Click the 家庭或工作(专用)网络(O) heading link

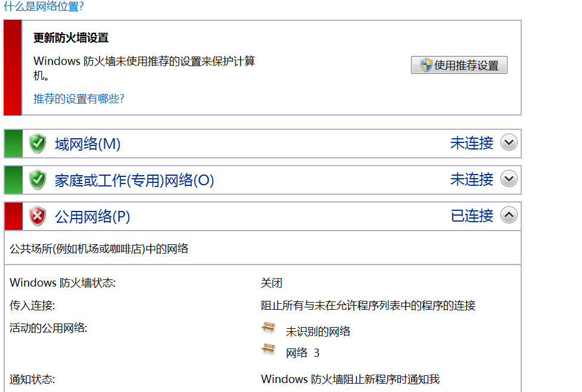click(135, 180)
